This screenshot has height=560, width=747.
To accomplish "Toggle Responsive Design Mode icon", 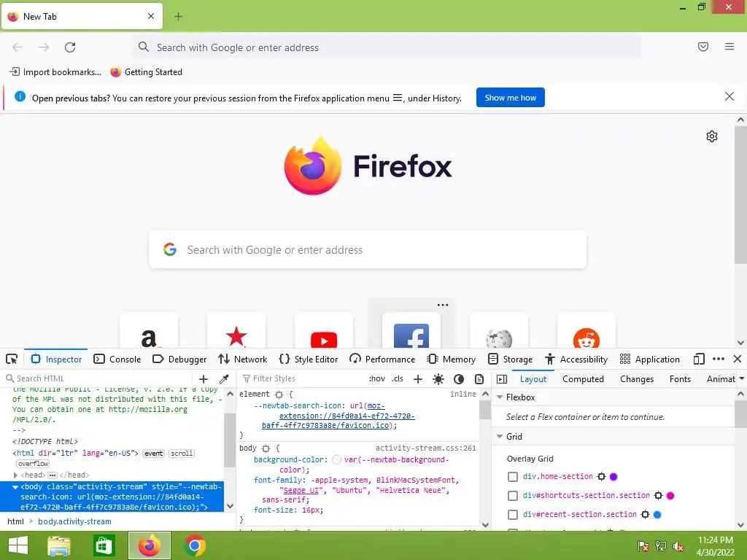I will 699,359.
